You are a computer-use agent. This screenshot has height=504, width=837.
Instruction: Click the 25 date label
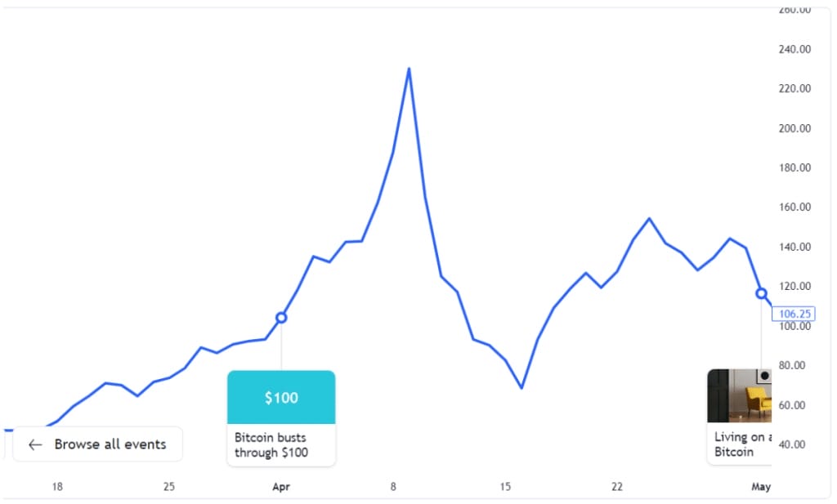point(168,486)
